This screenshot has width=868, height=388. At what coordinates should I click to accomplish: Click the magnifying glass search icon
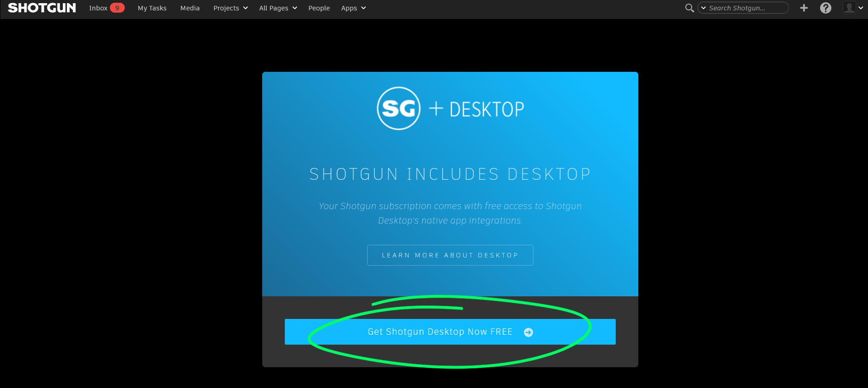(689, 8)
